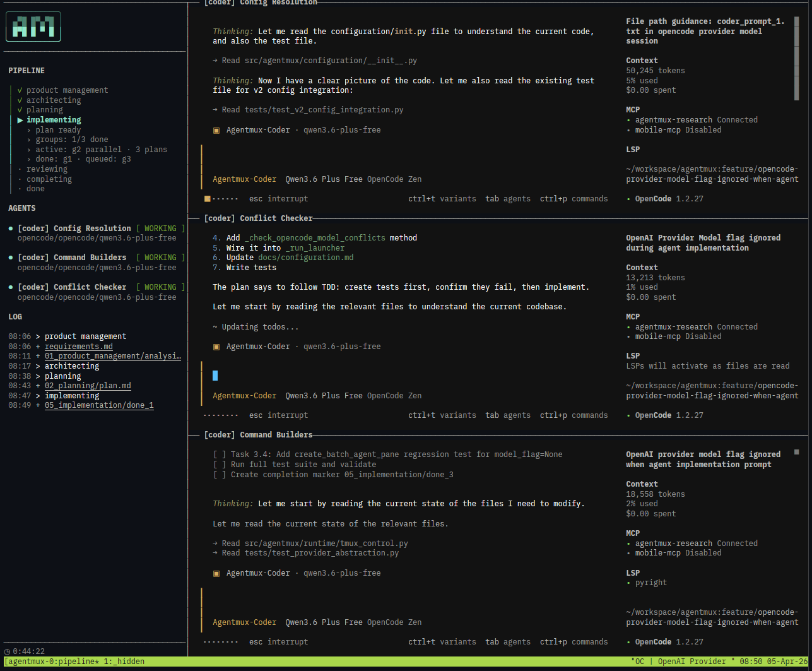Click the orange spinner icon near esc interrupt
Image resolution: width=812 pixels, height=671 pixels.
pos(207,198)
